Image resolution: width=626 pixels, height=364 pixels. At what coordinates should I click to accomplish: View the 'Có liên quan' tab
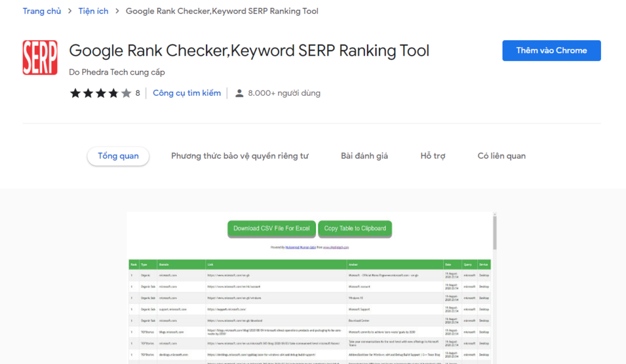[501, 156]
